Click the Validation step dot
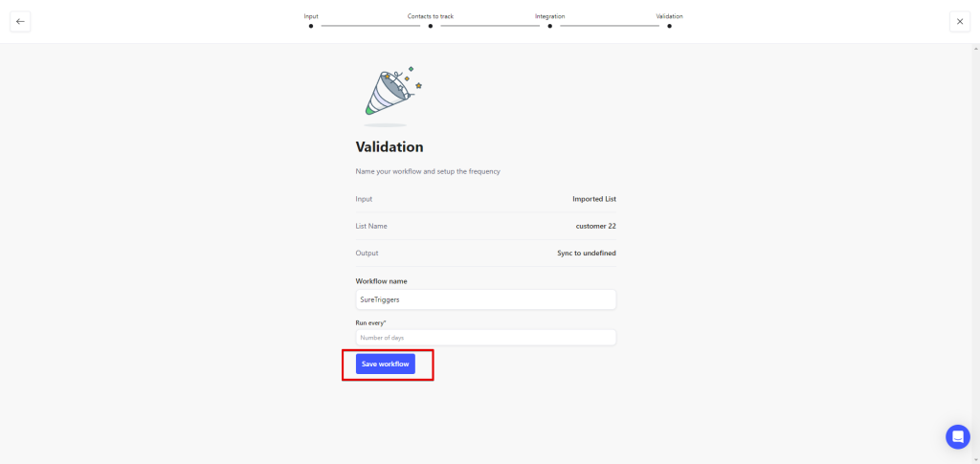The image size is (980, 464). [669, 27]
